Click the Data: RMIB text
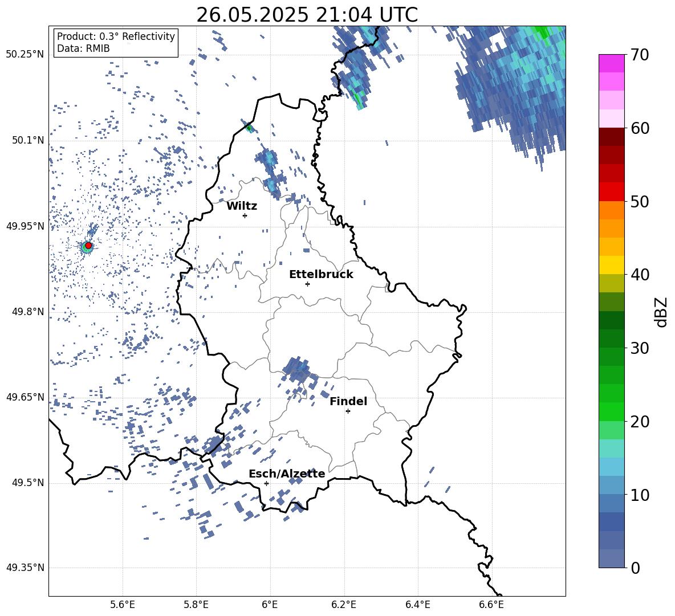The height and width of the screenshot is (616, 675). pos(83,48)
